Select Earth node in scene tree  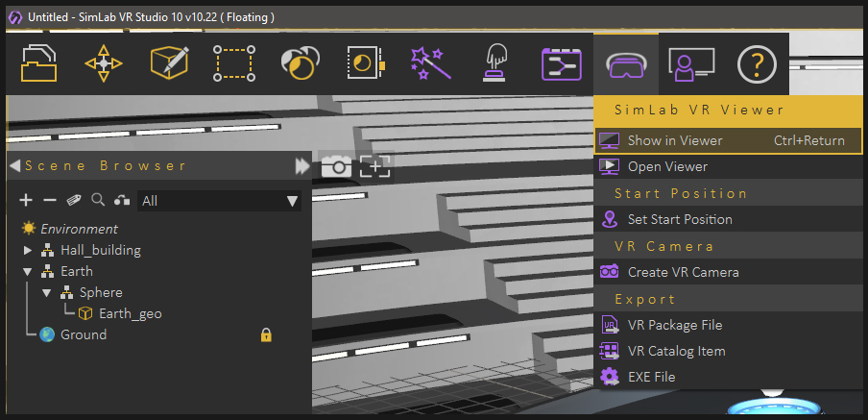pos(77,271)
